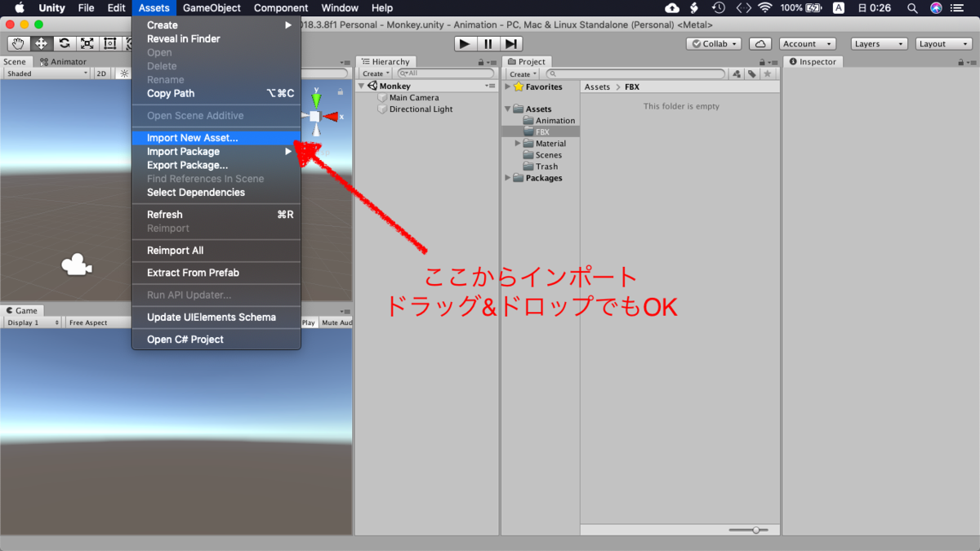This screenshot has width=980, height=551.
Task: Select the Inspector tab
Action: (813, 62)
